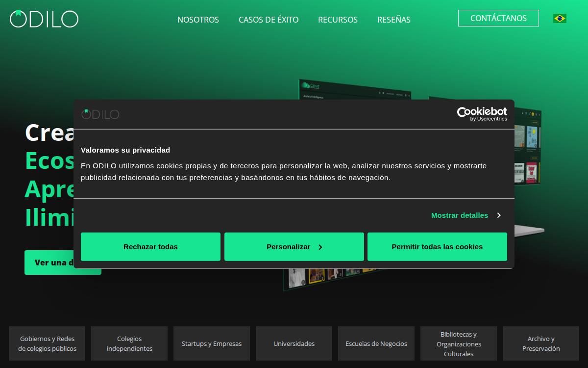Open cookie Personalizar options
The image size is (588, 368).
(x=294, y=247)
